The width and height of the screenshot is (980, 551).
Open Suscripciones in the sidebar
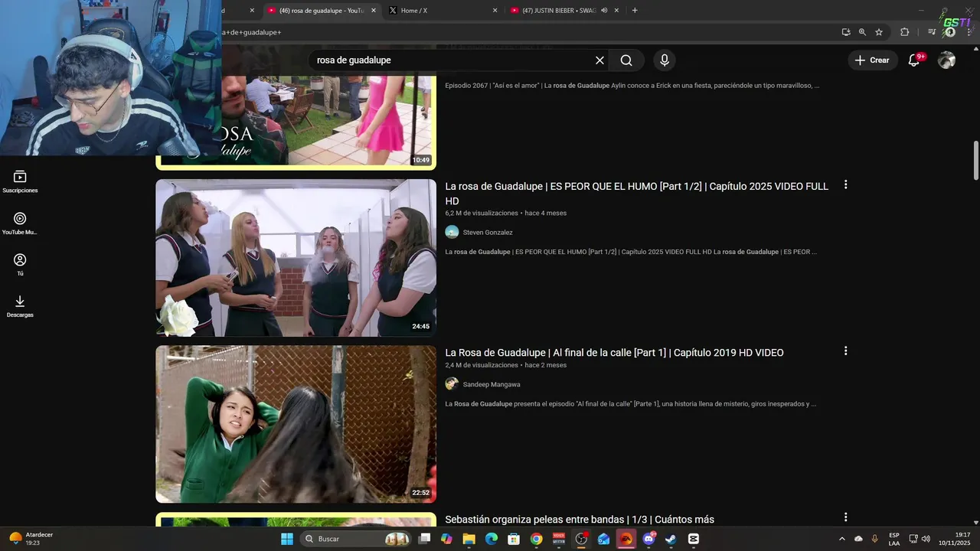[20, 182]
